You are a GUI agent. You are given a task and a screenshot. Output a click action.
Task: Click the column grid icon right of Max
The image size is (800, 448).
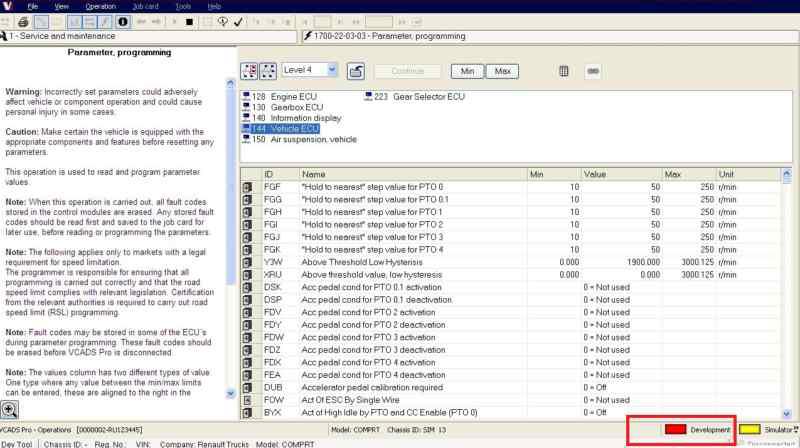pyautogui.click(x=564, y=71)
